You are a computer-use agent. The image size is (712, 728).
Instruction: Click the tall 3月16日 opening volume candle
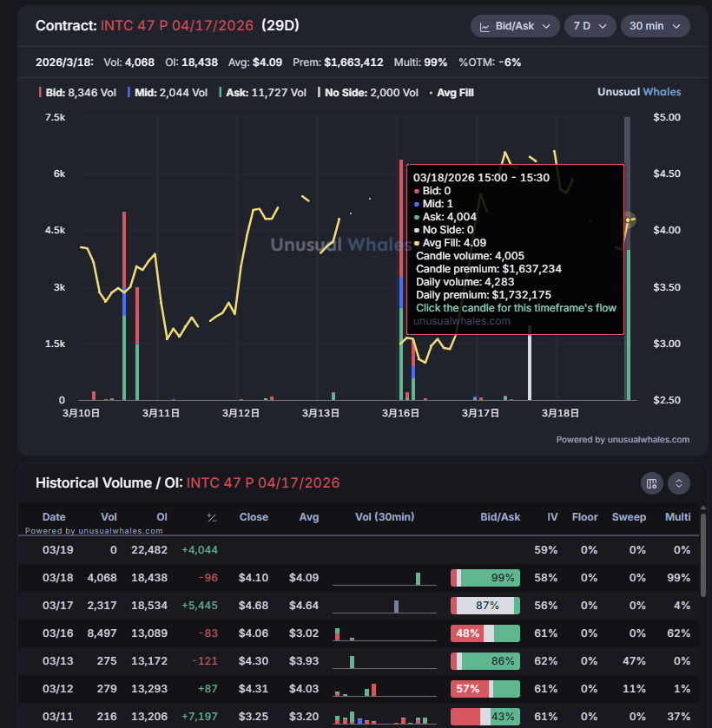pyautogui.click(x=401, y=280)
